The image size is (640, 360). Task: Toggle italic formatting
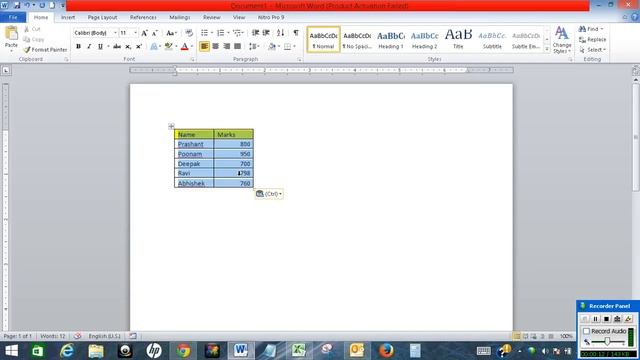pos(89,47)
